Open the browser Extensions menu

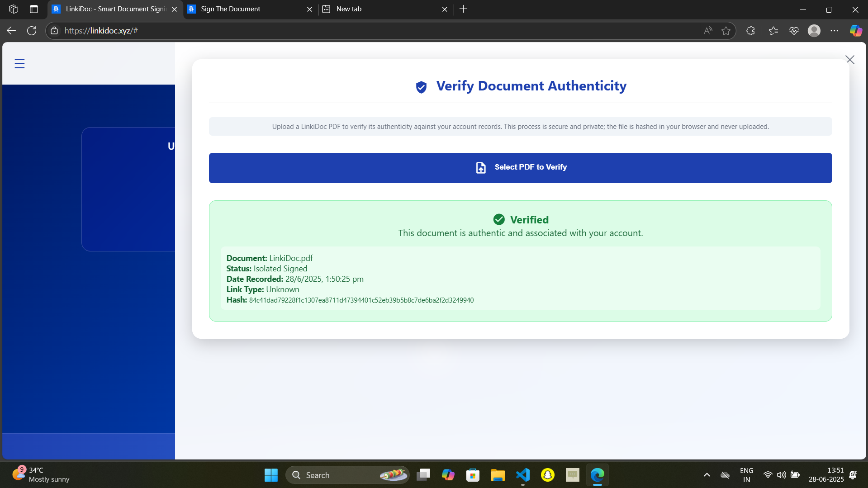point(750,31)
